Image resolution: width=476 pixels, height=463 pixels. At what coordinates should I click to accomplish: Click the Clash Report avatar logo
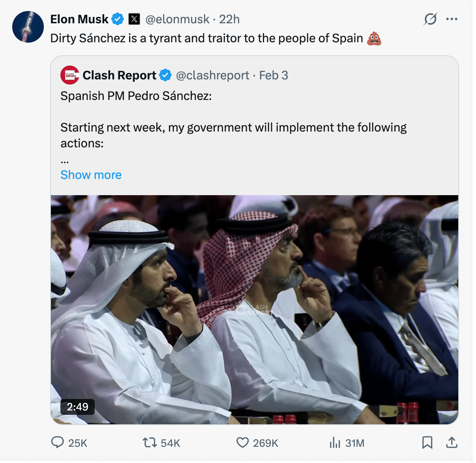70,75
